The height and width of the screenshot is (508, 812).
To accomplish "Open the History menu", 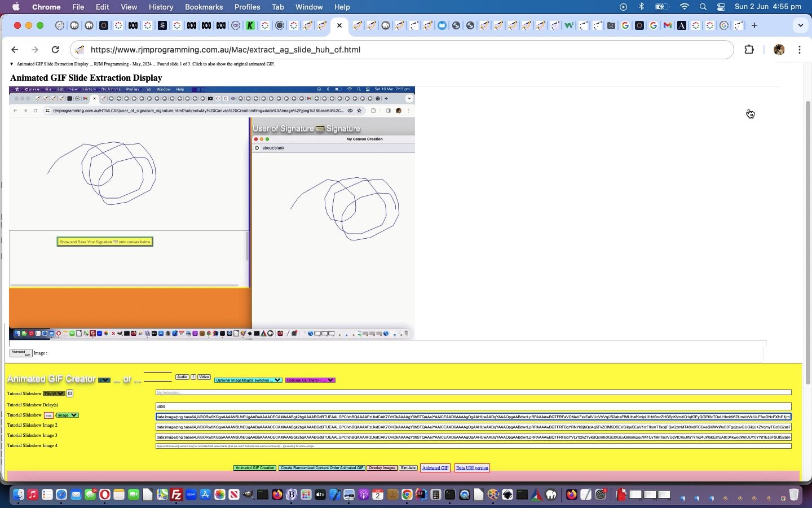I will click(x=161, y=7).
